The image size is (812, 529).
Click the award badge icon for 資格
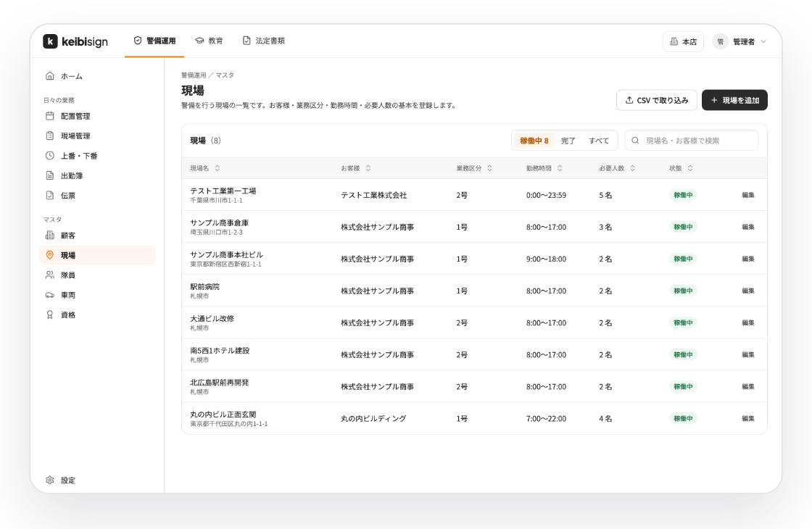pos(50,315)
